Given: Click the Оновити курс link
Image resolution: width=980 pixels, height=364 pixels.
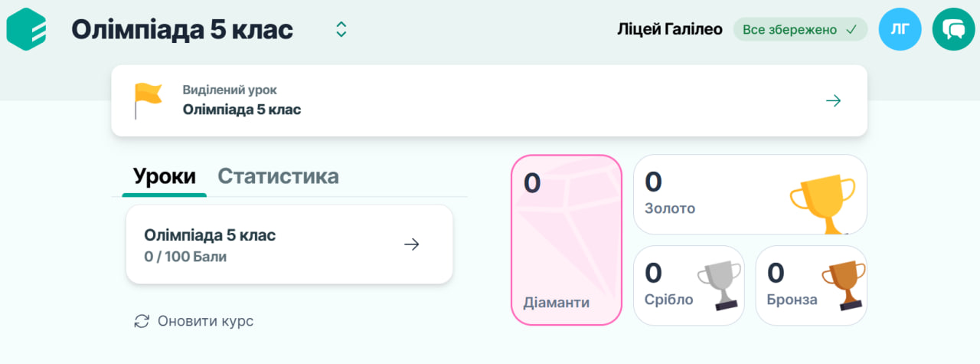Looking at the screenshot, I should pos(205,321).
